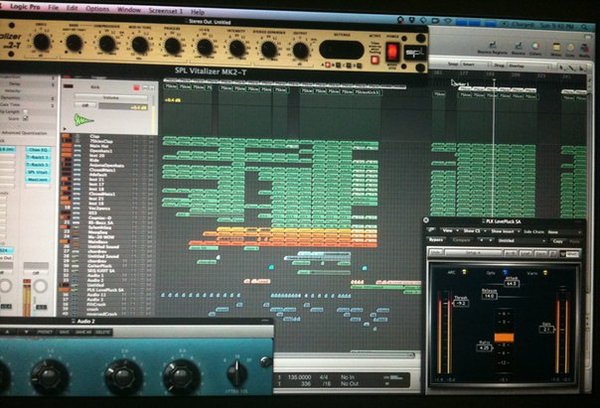Screen dimensions: 600x408
Task: Click the Copy button in PLX plugin
Action: tap(558, 241)
